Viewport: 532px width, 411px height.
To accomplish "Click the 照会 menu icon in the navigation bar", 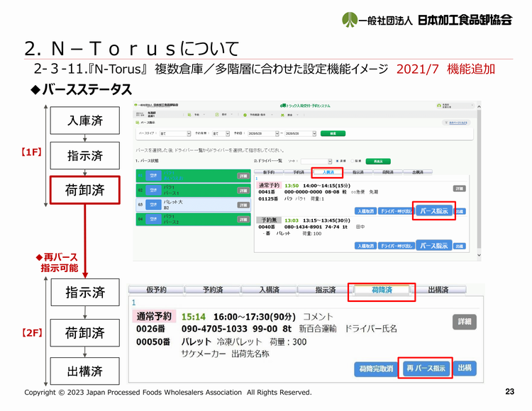I will click(x=282, y=116).
